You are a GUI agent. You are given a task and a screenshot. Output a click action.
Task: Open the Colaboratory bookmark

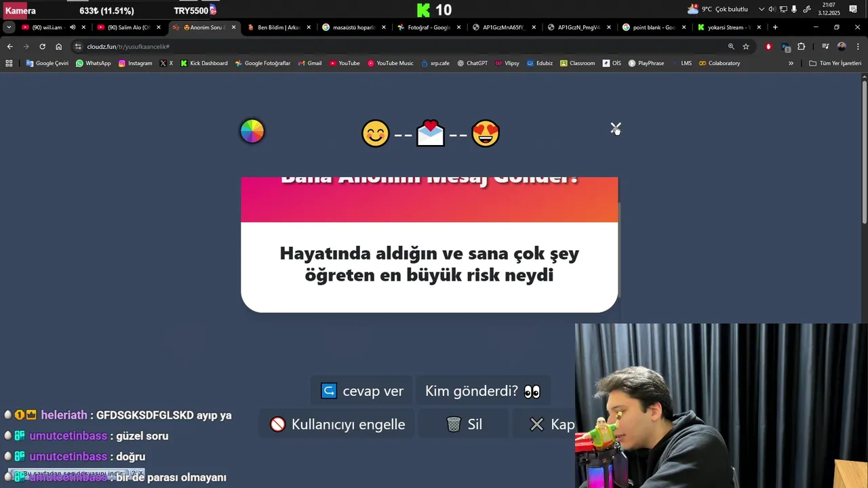pos(719,63)
